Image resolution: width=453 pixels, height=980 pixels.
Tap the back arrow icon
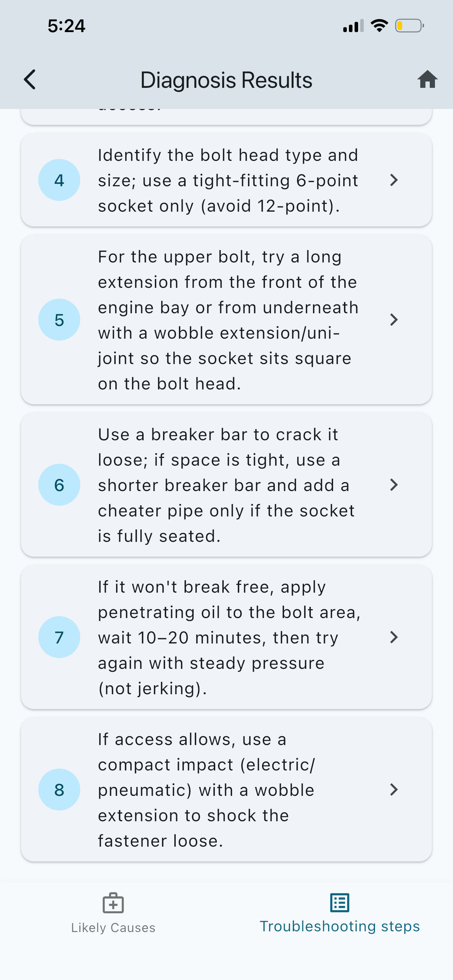coord(30,79)
